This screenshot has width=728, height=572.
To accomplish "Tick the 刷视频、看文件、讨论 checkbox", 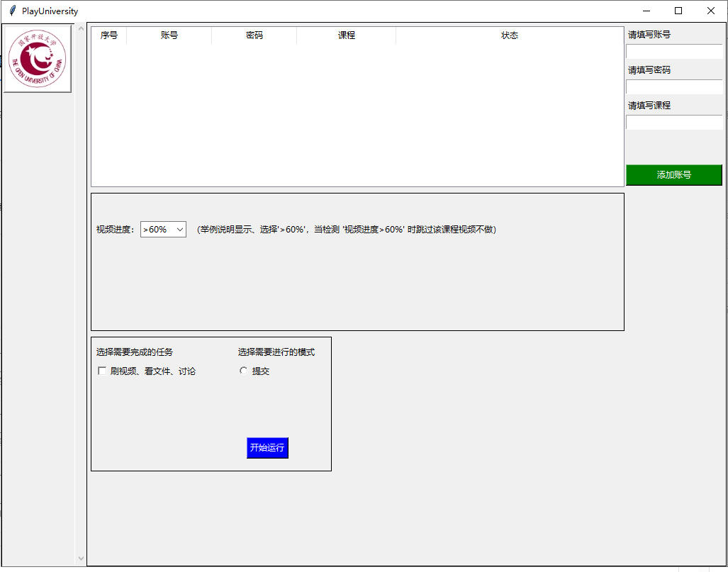I will coord(102,371).
